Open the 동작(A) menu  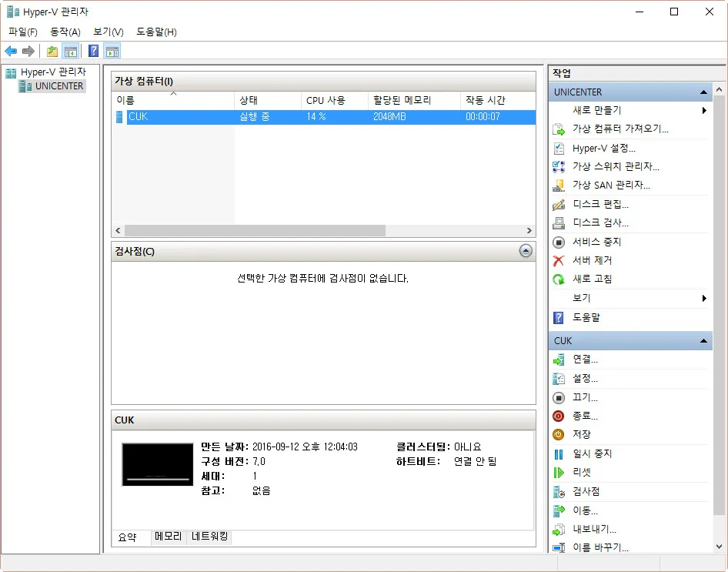[x=65, y=32]
